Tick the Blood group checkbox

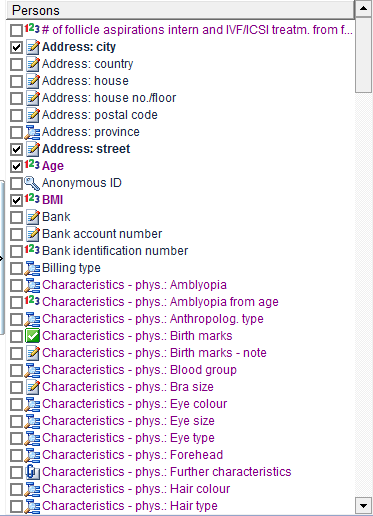pos(16,370)
